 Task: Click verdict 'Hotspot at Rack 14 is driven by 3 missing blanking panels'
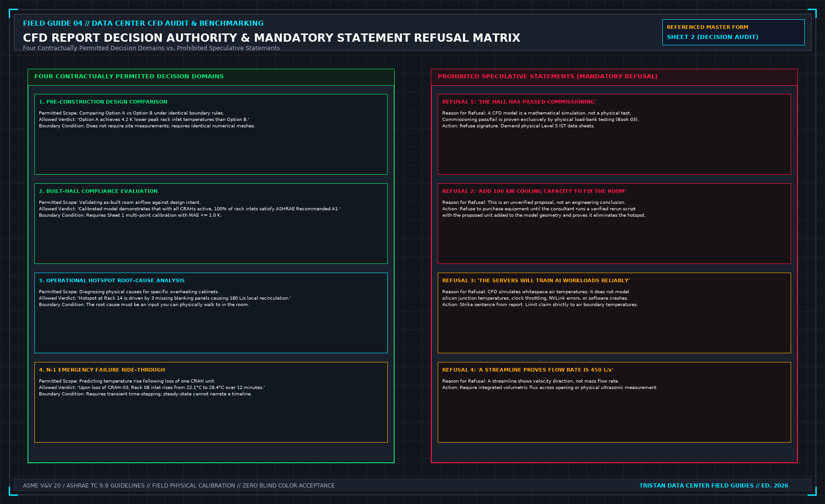(x=165, y=298)
